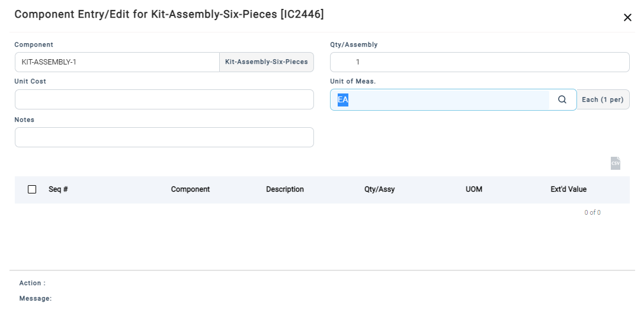Click the Unit of Meas. search magnifier icon
Screen dimensions: 644x310
(x=562, y=99)
